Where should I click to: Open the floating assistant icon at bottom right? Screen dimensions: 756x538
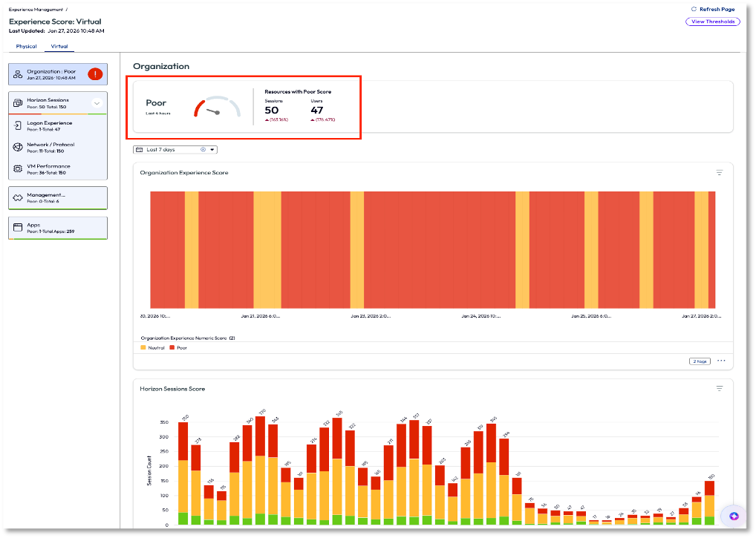tap(734, 516)
